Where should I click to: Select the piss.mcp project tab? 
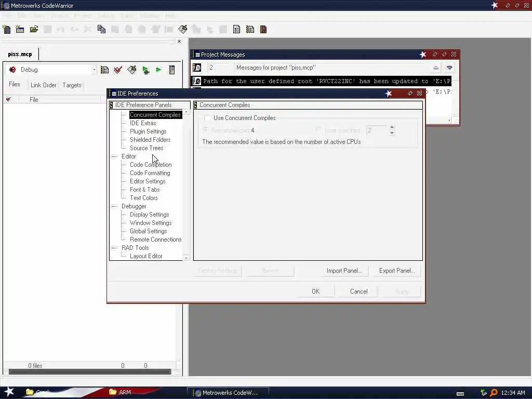click(20, 54)
